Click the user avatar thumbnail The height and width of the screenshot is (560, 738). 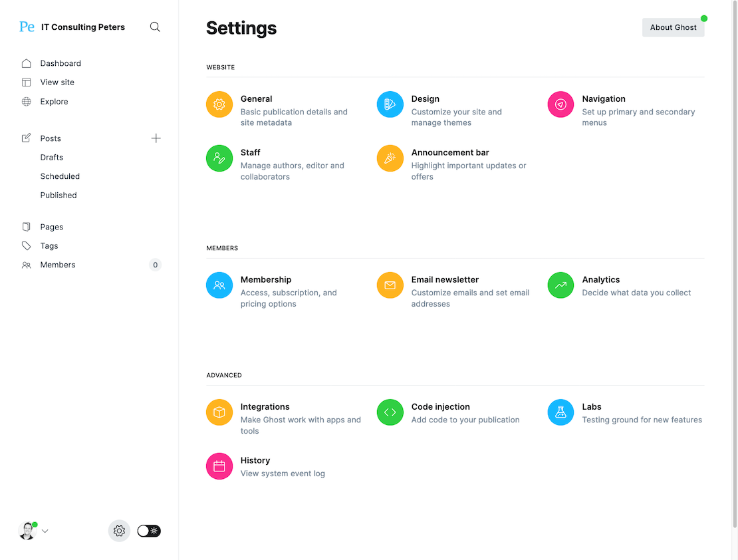(27, 530)
